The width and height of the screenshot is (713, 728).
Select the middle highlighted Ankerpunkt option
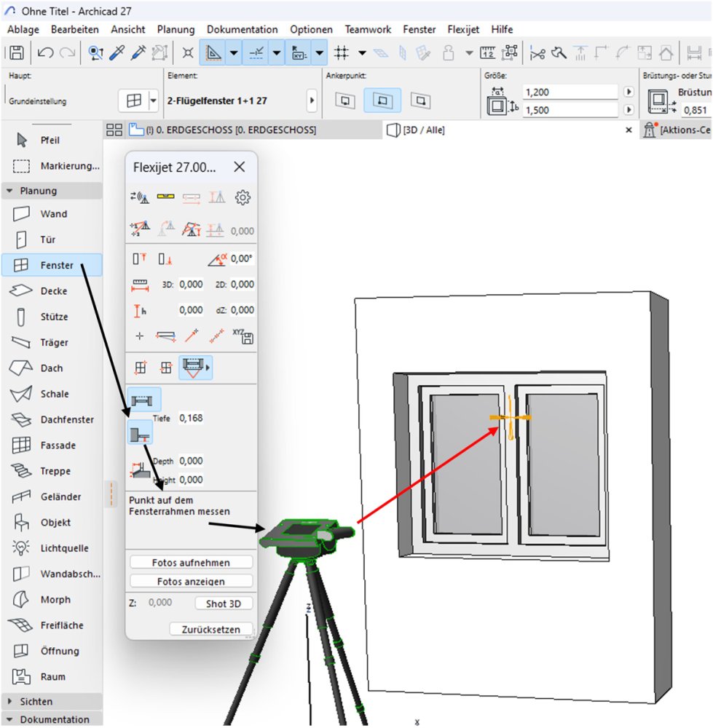click(382, 100)
